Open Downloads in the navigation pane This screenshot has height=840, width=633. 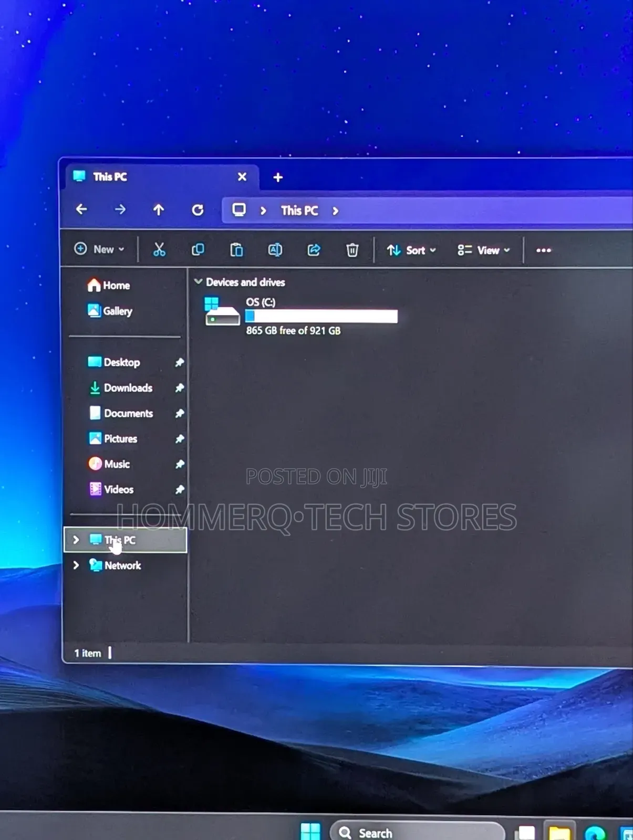pos(120,388)
